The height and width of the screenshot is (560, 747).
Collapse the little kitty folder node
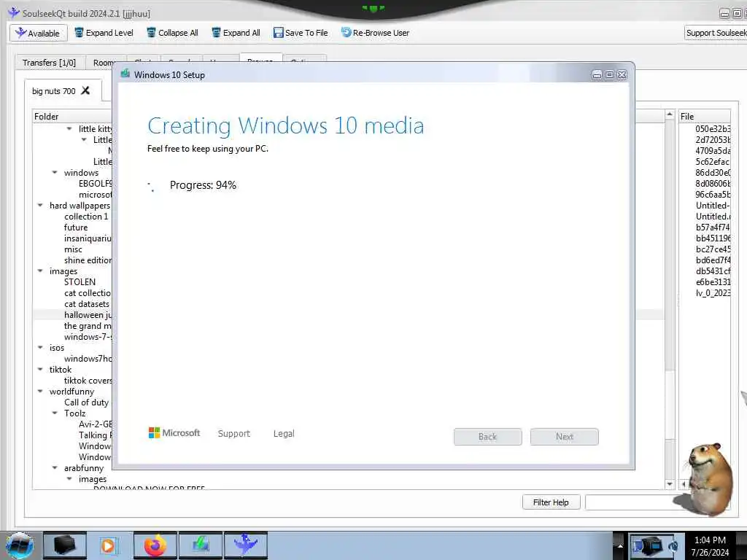pos(69,128)
